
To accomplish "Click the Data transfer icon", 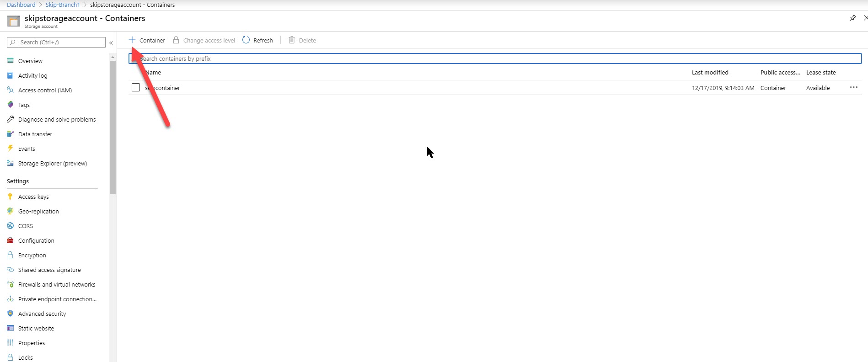I will point(10,134).
